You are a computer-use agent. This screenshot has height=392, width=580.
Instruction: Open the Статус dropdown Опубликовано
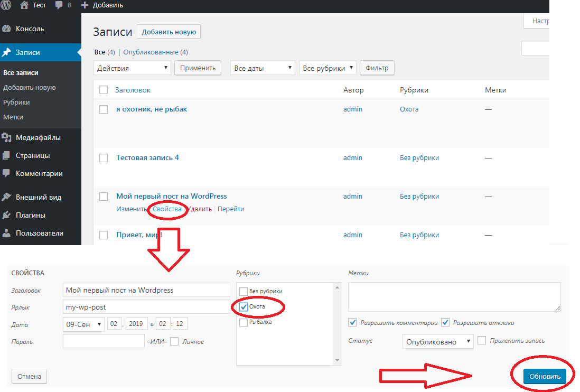(x=438, y=342)
